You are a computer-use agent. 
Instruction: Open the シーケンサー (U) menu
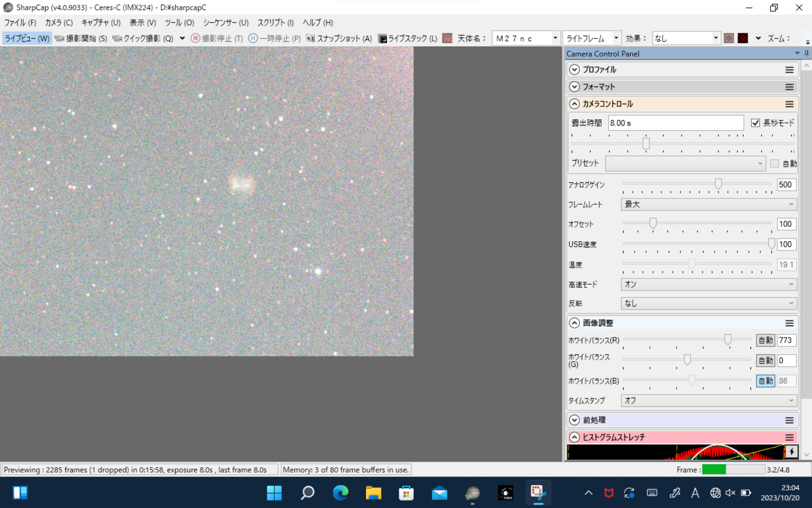[225, 22]
